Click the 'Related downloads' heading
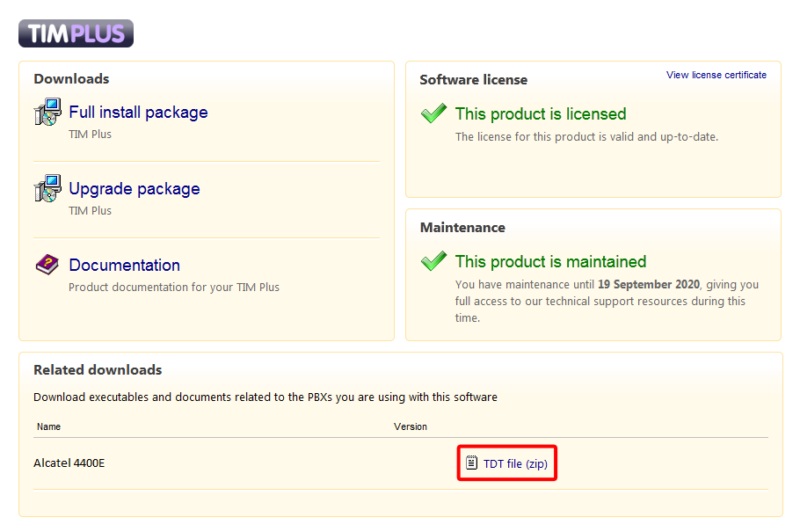The image size is (800, 532). click(98, 369)
